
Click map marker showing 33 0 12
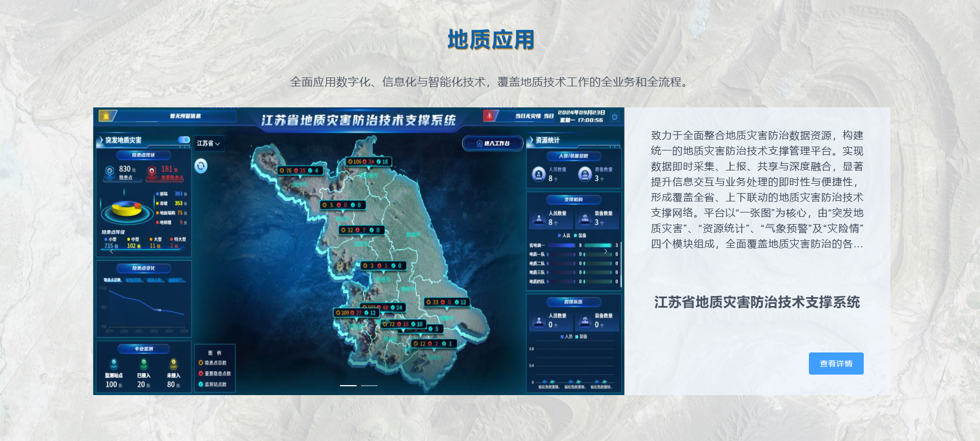[447, 302]
